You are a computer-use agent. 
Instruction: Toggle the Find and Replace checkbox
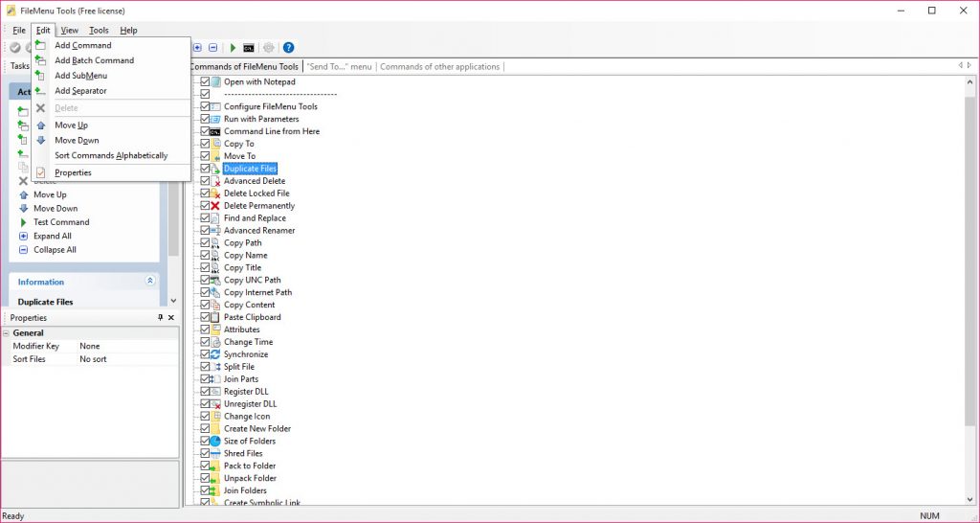pos(205,217)
